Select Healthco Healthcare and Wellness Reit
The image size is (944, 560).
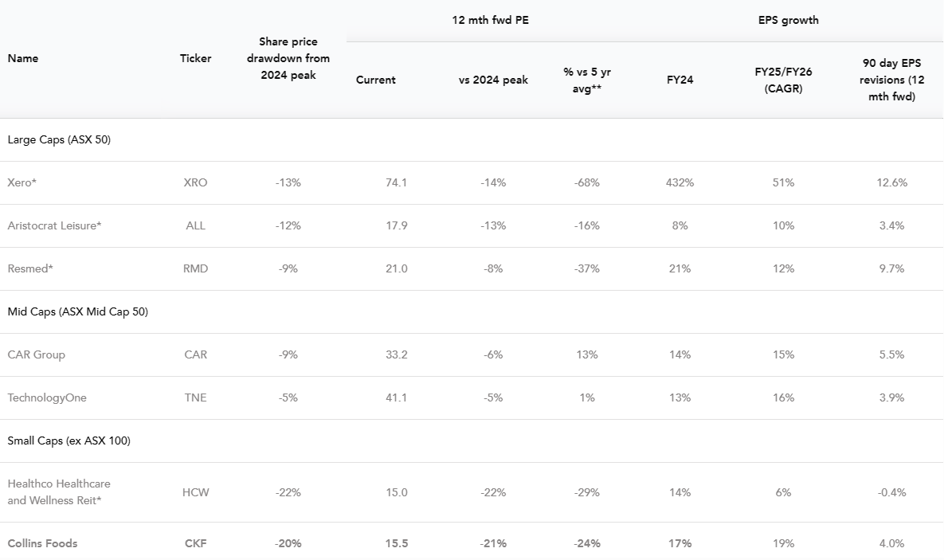coord(59,492)
